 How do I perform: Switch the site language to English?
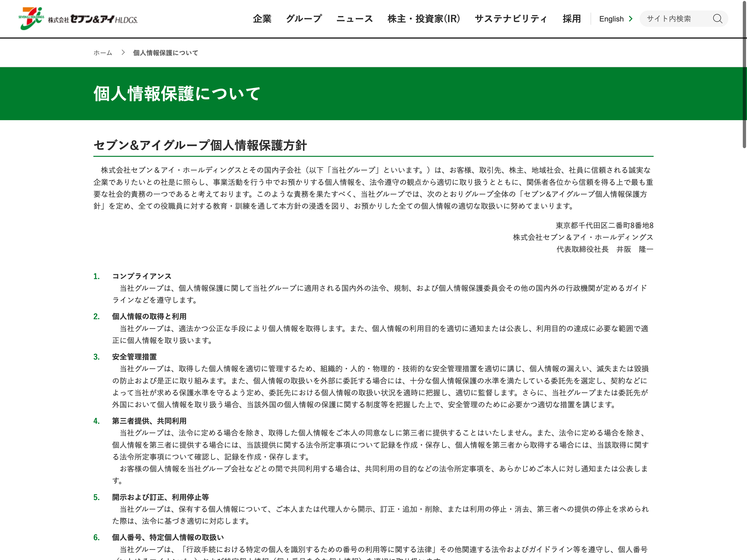pos(611,19)
